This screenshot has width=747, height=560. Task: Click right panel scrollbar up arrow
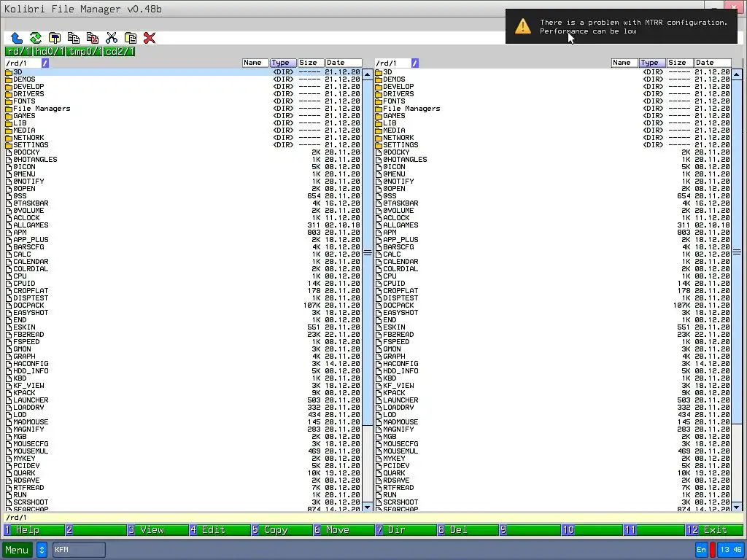pyautogui.click(x=737, y=74)
